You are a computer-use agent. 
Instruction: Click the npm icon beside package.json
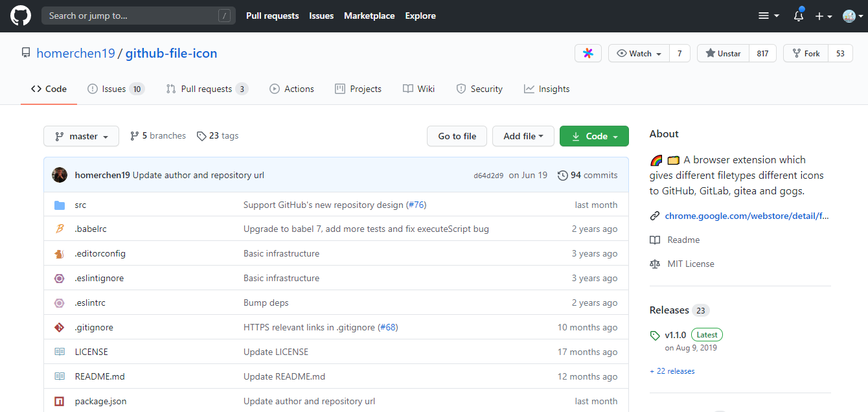click(60, 401)
